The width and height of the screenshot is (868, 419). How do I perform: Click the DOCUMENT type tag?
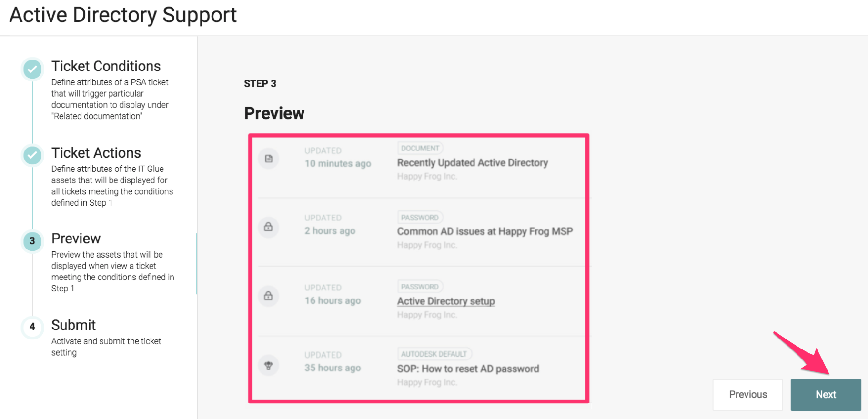(421, 148)
